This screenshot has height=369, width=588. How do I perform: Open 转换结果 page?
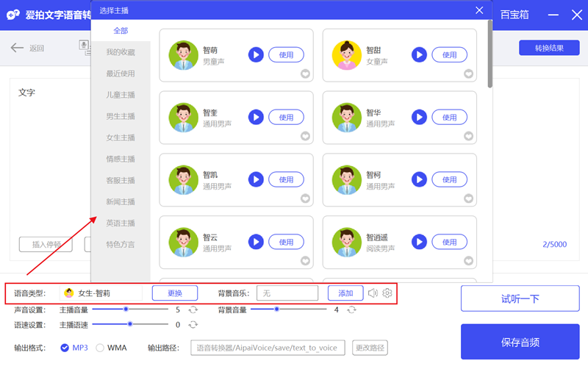click(549, 48)
